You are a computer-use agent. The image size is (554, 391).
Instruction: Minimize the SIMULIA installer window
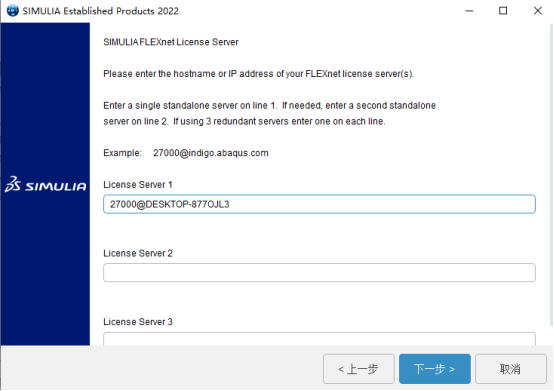pyautogui.click(x=469, y=11)
